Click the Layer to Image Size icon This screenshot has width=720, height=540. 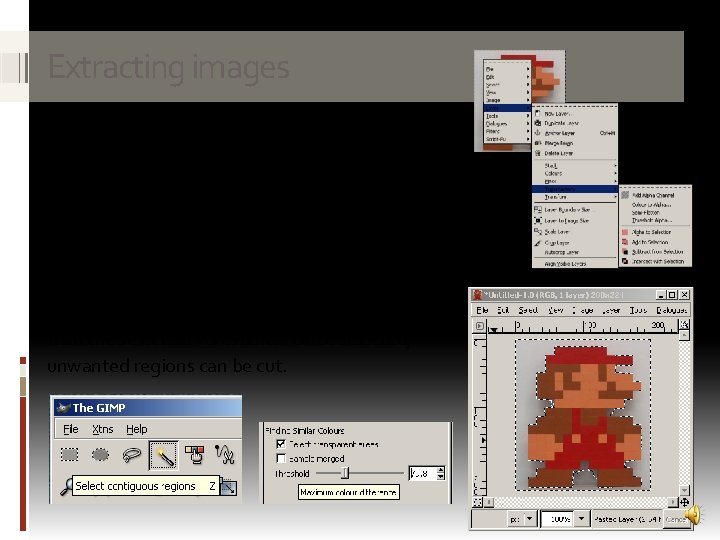point(538,220)
